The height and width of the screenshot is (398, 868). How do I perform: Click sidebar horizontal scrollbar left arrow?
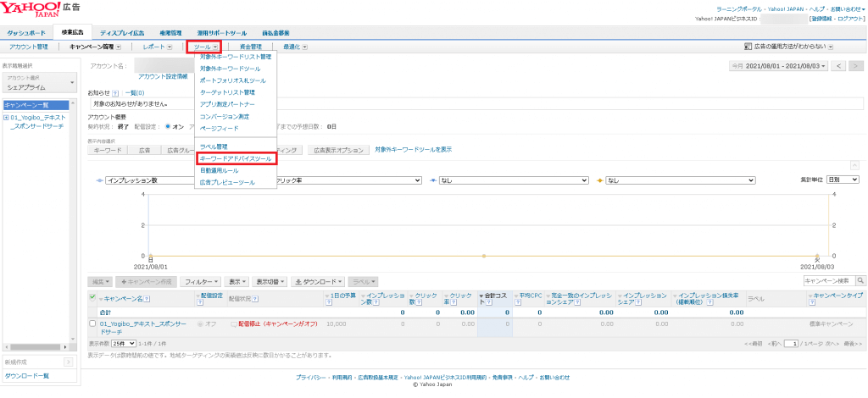pyautogui.click(x=5, y=346)
